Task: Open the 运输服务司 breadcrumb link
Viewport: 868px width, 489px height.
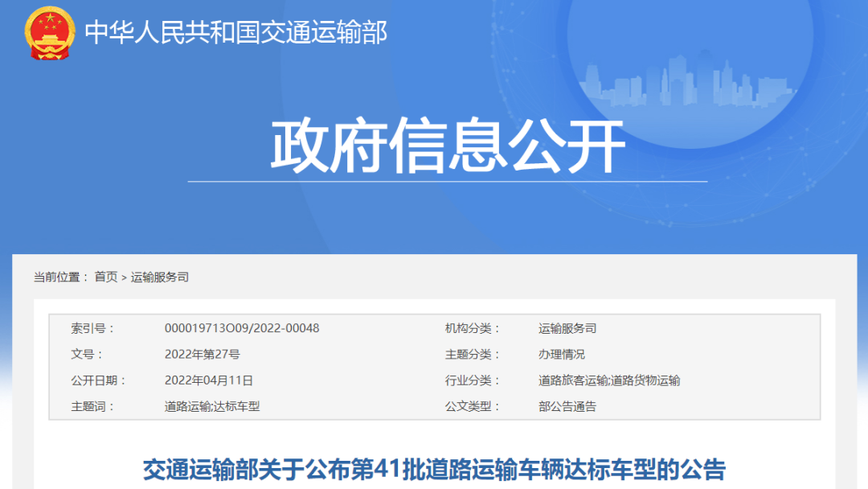Action: pos(159,277)
